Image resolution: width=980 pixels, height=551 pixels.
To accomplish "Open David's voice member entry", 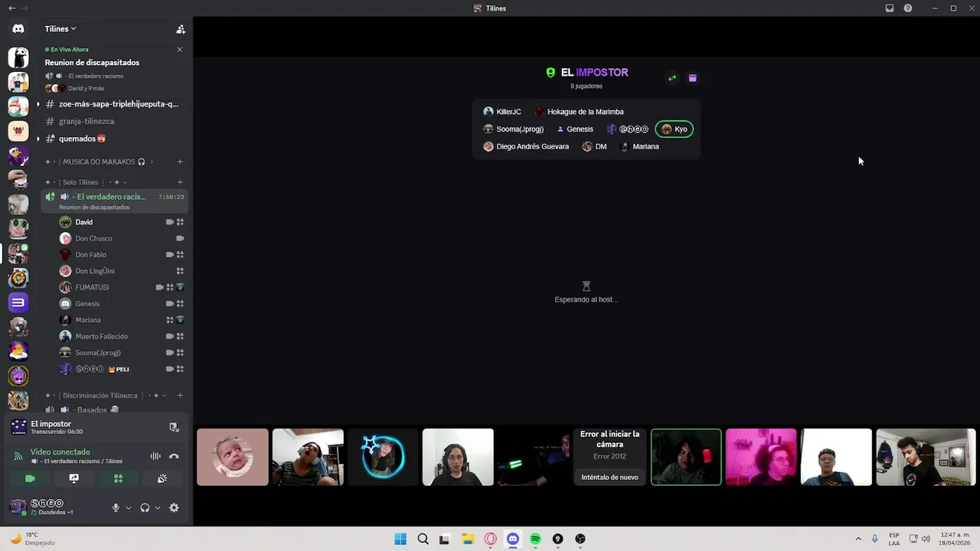I will (122, 222).
